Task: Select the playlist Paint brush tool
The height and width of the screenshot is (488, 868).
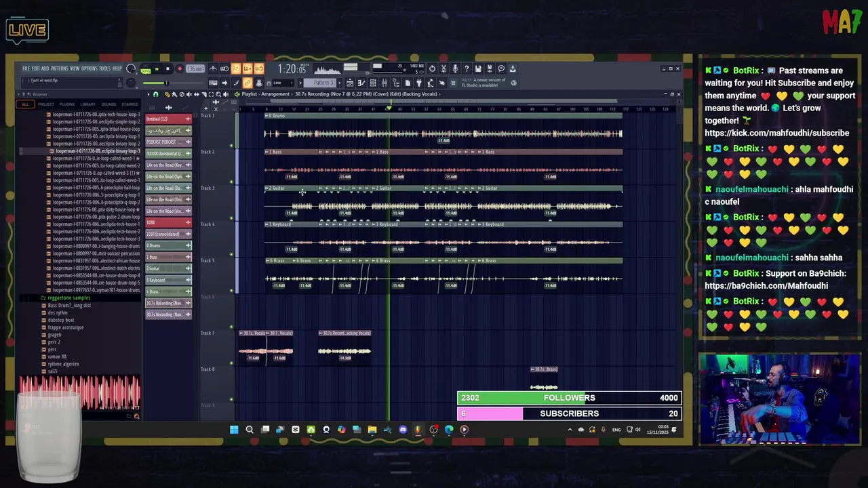Action: pyautogui.click(x=174, y=94)
